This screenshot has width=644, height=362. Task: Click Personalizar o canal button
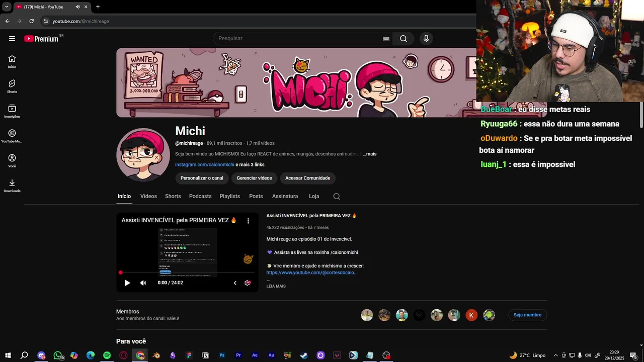(202, 178)
